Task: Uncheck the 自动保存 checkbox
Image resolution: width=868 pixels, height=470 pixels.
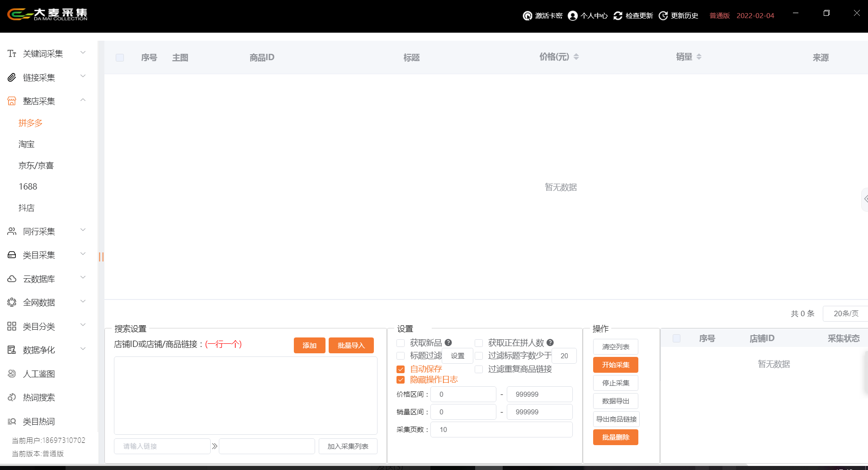Action: [x=401, y=369]
